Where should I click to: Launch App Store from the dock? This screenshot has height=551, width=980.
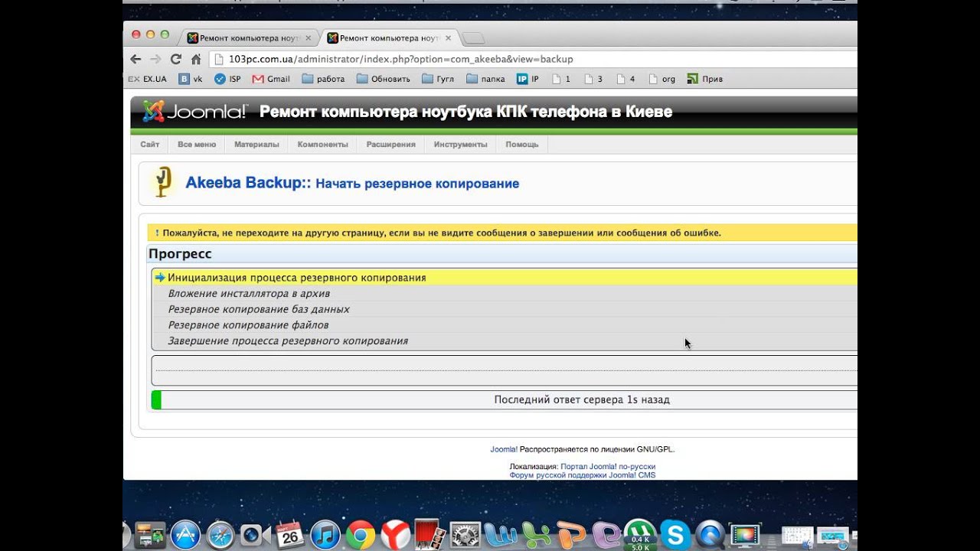(185, 535)
